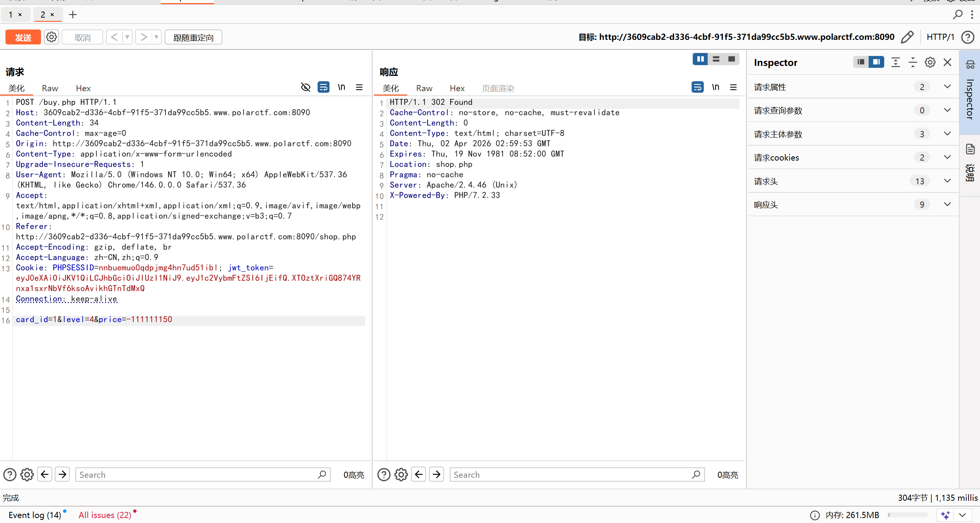Image resolution: width=980 pixels, height=523 pixels.
Task: Click the 发送 send button
Action: pos(23,37)
